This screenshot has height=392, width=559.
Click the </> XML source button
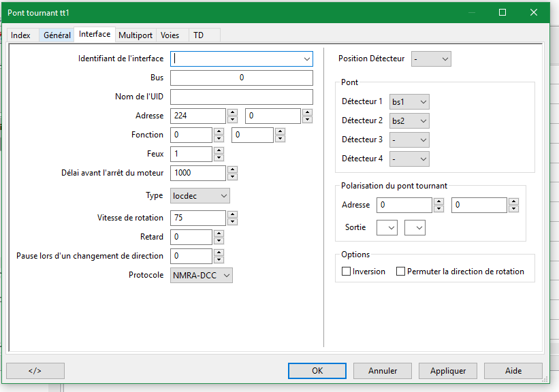(35, 371)
